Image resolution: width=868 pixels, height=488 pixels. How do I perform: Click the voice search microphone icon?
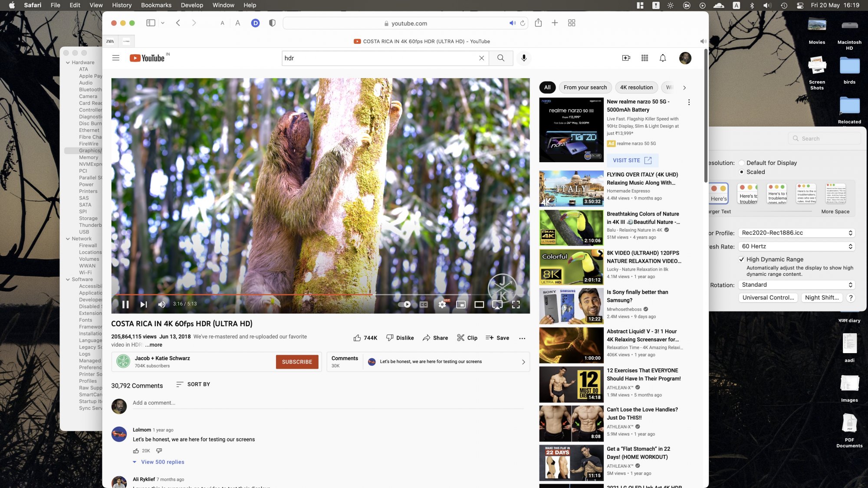coord(524,58)
